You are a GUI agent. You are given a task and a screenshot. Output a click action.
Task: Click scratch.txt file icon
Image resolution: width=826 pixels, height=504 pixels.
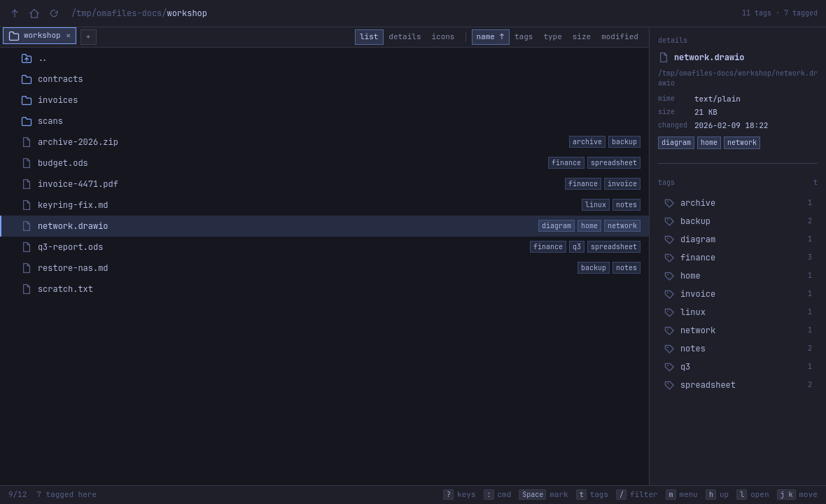pos(27,289)
